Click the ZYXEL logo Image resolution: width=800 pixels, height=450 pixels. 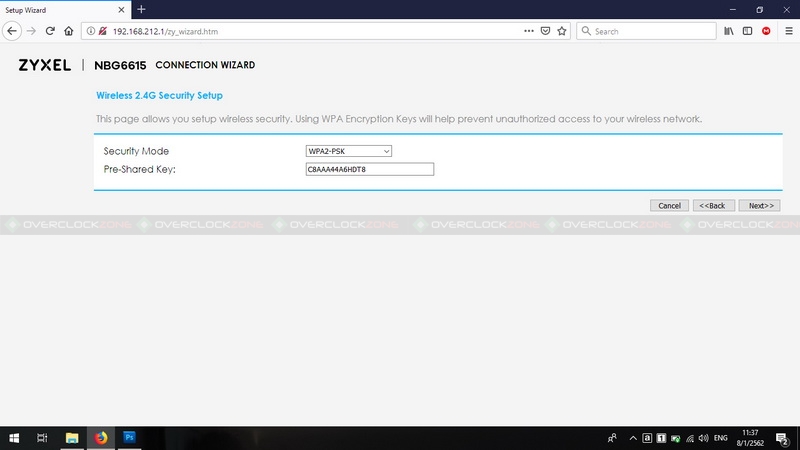pos(44,65)
